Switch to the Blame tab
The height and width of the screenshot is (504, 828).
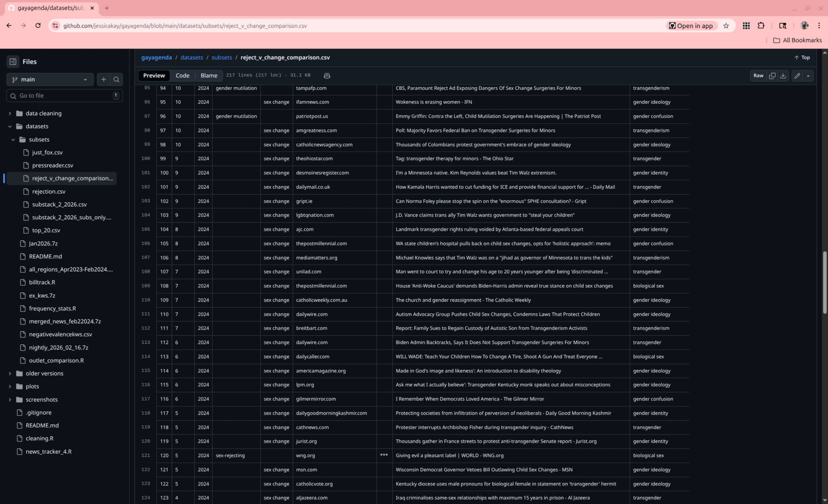(x=209, y=75)
